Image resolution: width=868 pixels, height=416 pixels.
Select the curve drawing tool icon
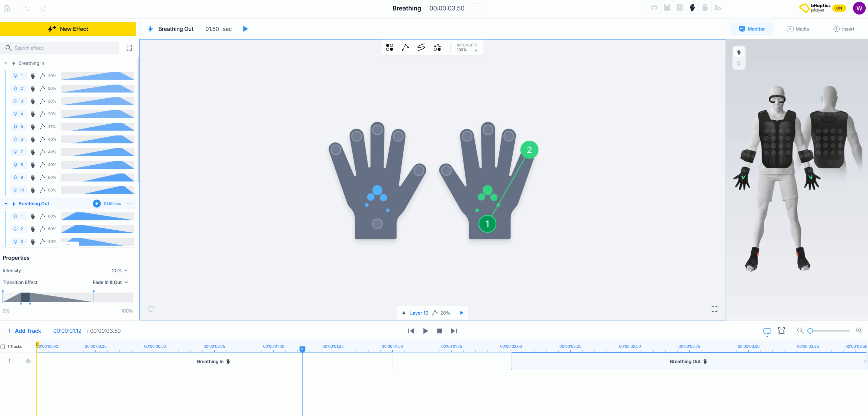click(421, 47)
